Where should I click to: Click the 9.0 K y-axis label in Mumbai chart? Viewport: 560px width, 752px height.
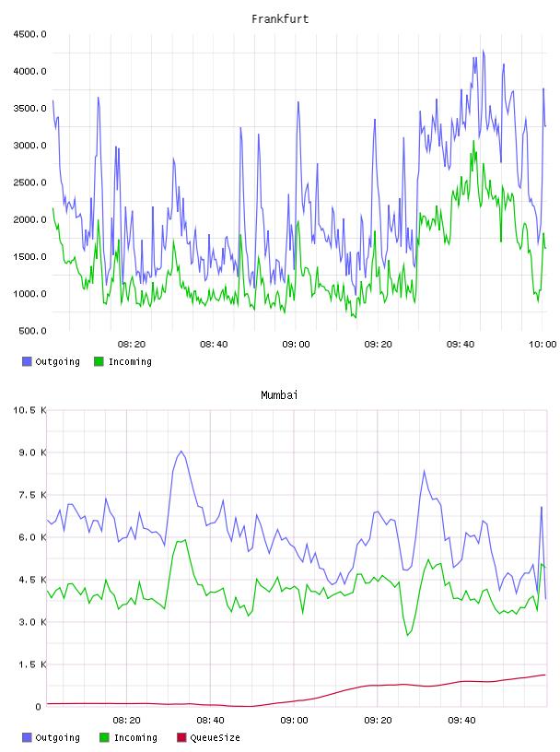[32, 452]
